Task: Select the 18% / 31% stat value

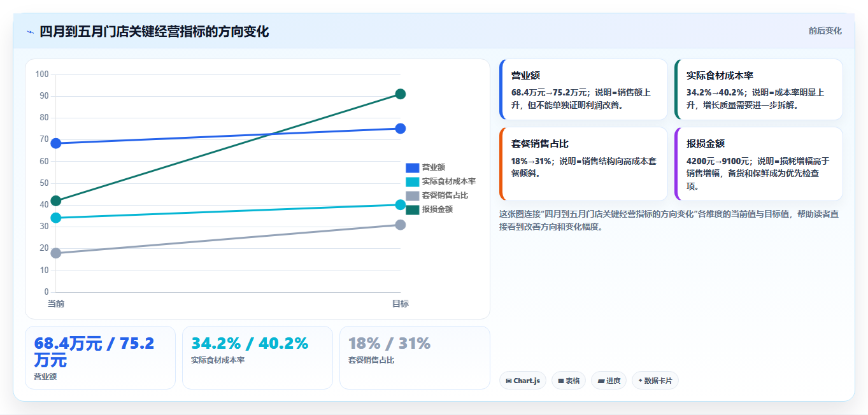Action: click(x=390, y=344)
